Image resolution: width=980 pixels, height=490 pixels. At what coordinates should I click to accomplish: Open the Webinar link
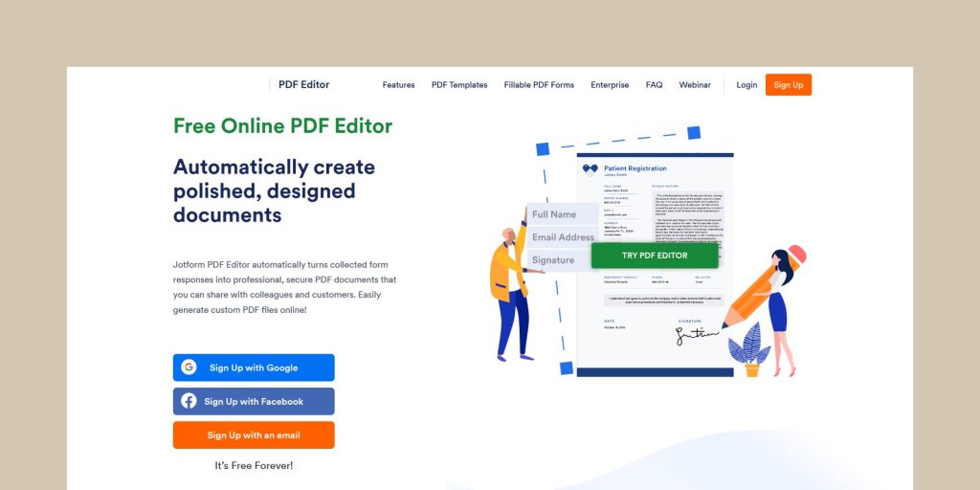point(695,85)
